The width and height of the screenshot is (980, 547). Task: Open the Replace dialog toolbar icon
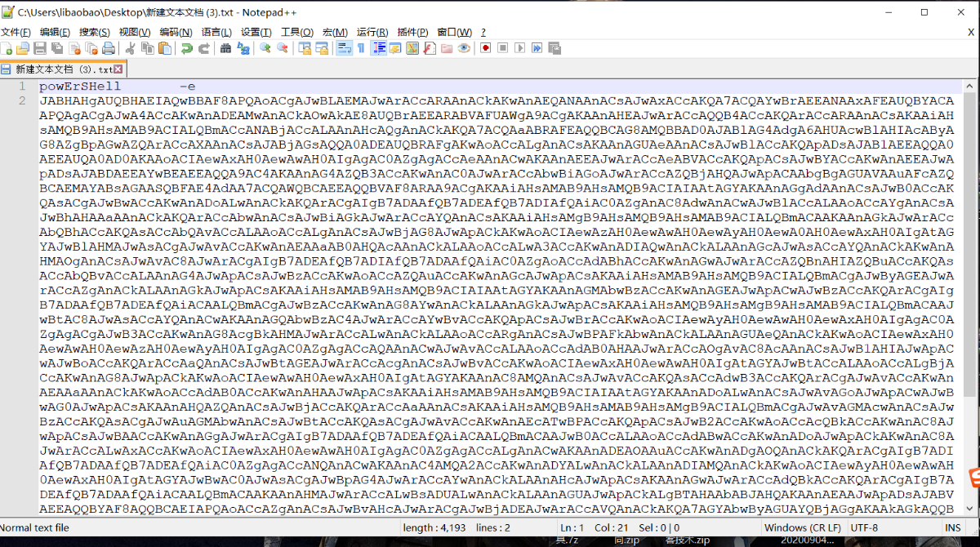pos(243,48)
